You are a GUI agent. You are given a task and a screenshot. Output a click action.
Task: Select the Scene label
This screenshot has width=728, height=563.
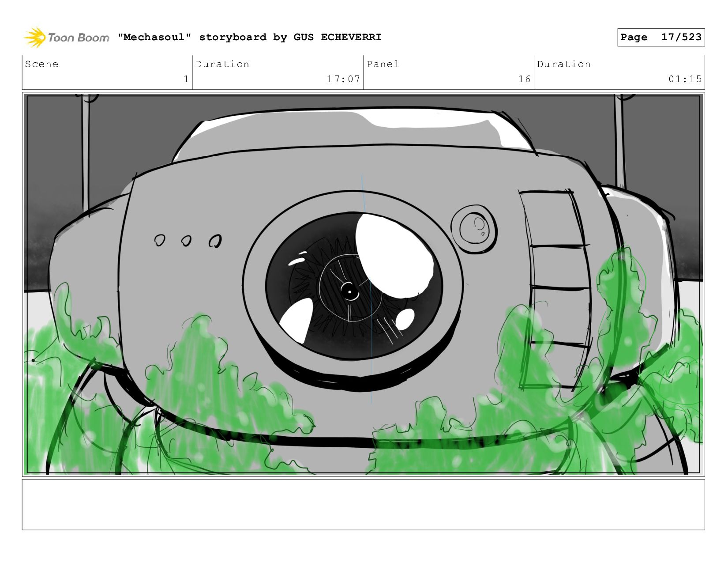coord(41,64)
